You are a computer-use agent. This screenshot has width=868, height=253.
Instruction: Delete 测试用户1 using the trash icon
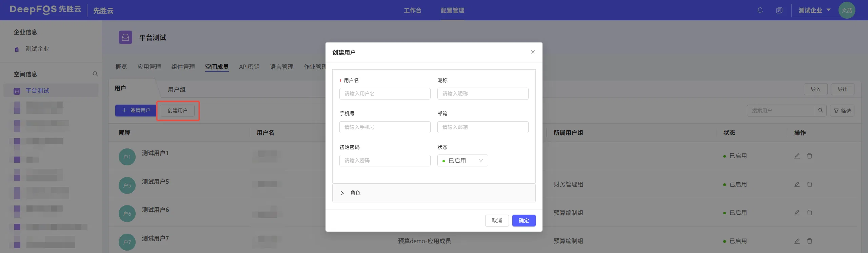click(810, 156)
